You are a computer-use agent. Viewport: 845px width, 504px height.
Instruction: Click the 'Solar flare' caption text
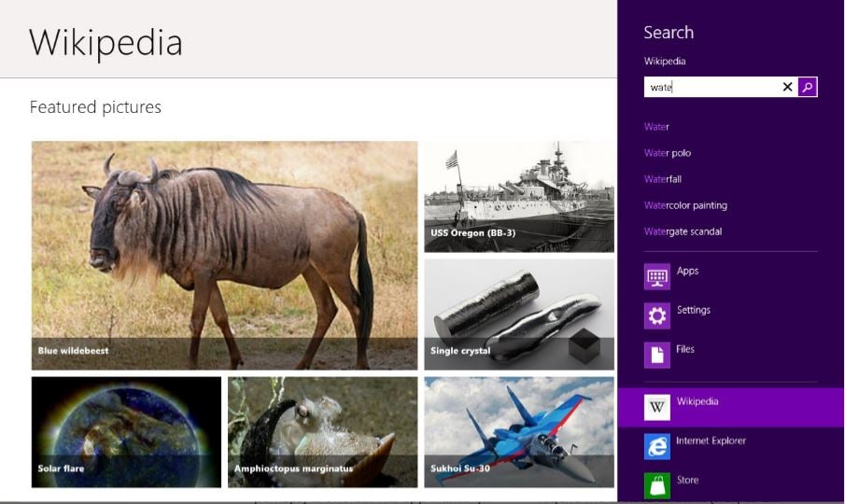coord(61,469)
